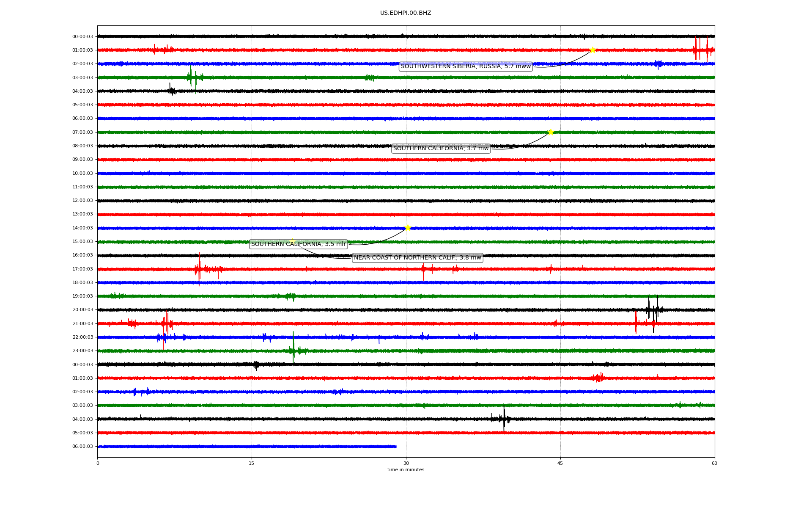Viewport: 812px width, 508px height.
Task: Click the 'time in minutes' axis label
Action: (x=405, y=470)
